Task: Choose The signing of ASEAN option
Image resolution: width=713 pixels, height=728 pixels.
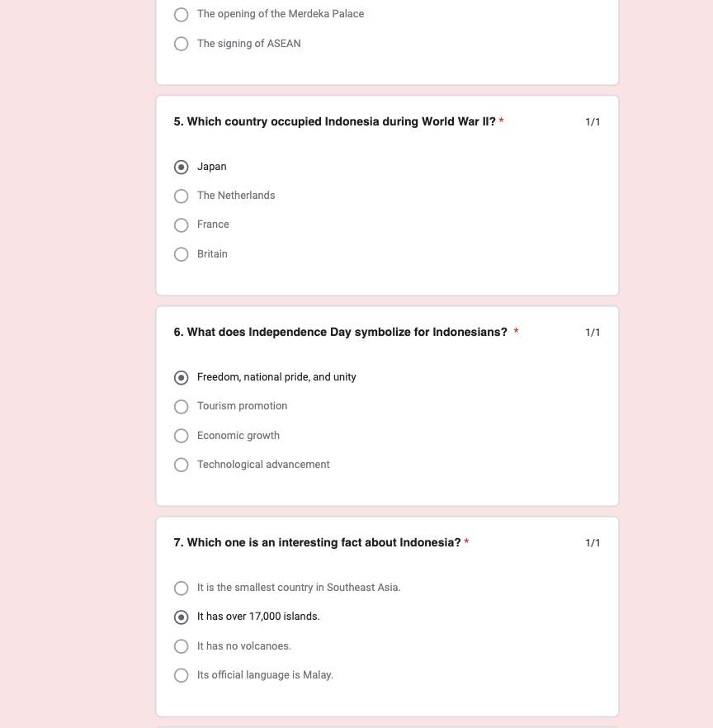Action: coord(182,44)
